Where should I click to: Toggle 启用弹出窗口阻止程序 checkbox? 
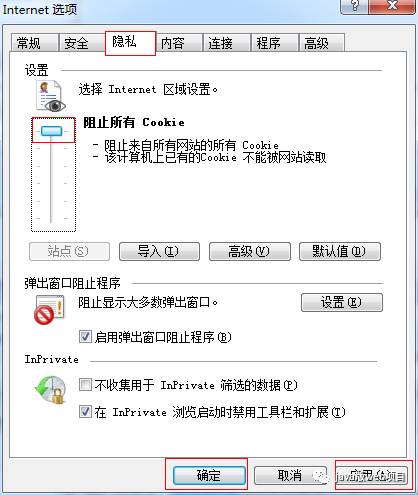point(85,337)
